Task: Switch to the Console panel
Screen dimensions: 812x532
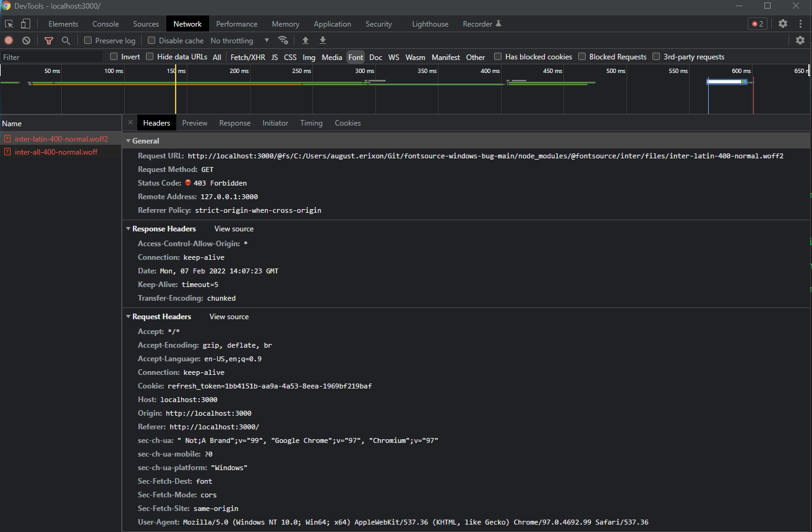Action: point(106,24)
